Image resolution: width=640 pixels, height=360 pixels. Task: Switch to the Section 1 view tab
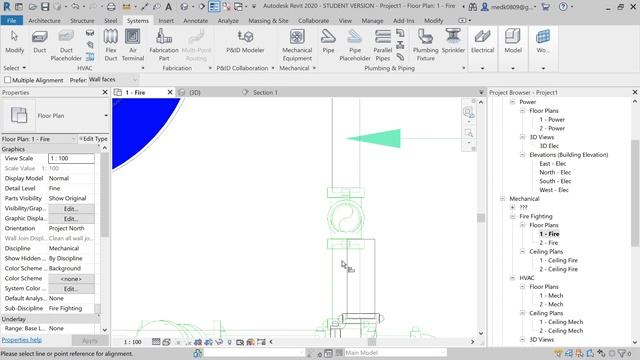point(265,93)
